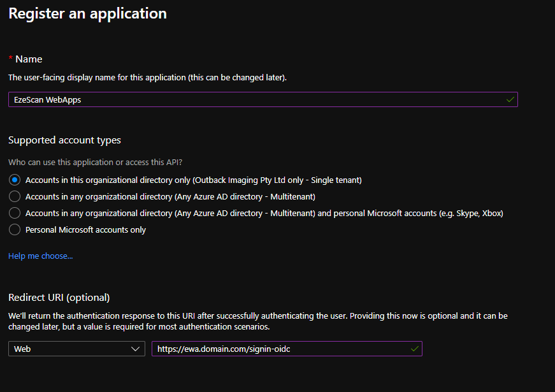Viewport: 555px width, 392px height.
Task: Click the Register an application page heading
Action: point(87,13)
